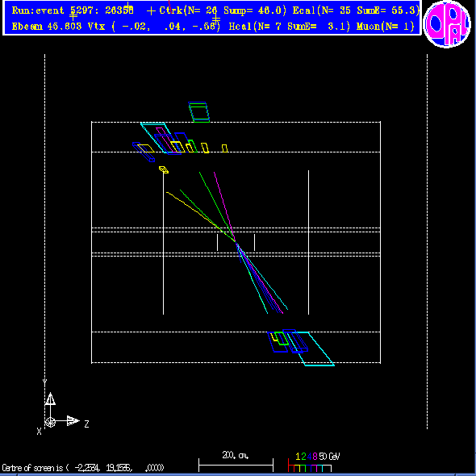The width and height of the screenshot is (476, 476).
Task: Select the large cyan cluster at upper left
Action: pos(156,137)
